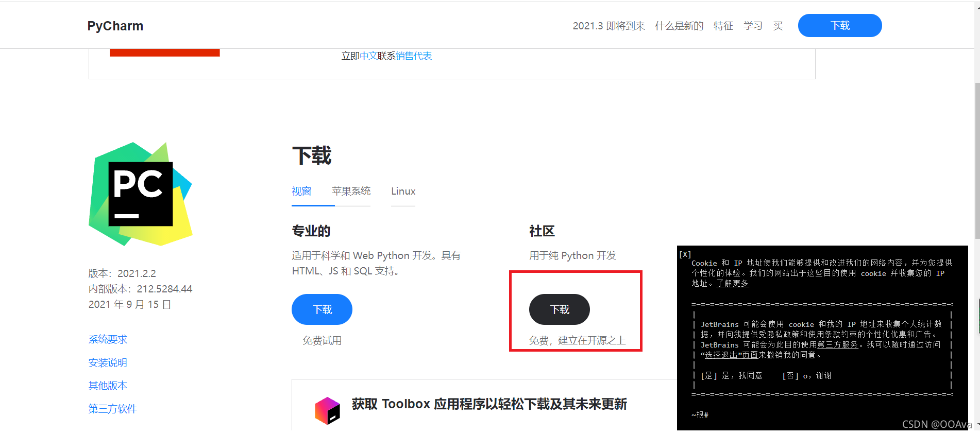Open the 使用条款 link in cookie notice

tap(824, 335)
